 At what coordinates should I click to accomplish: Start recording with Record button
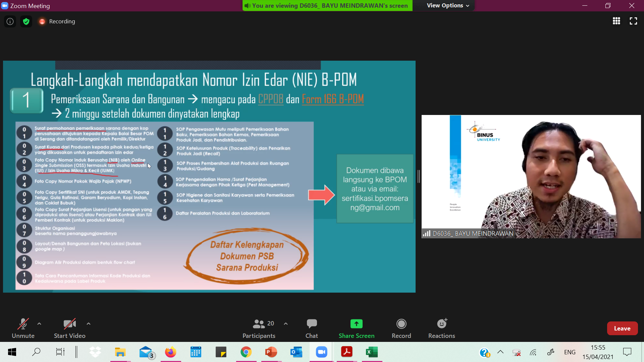[401, 328]
